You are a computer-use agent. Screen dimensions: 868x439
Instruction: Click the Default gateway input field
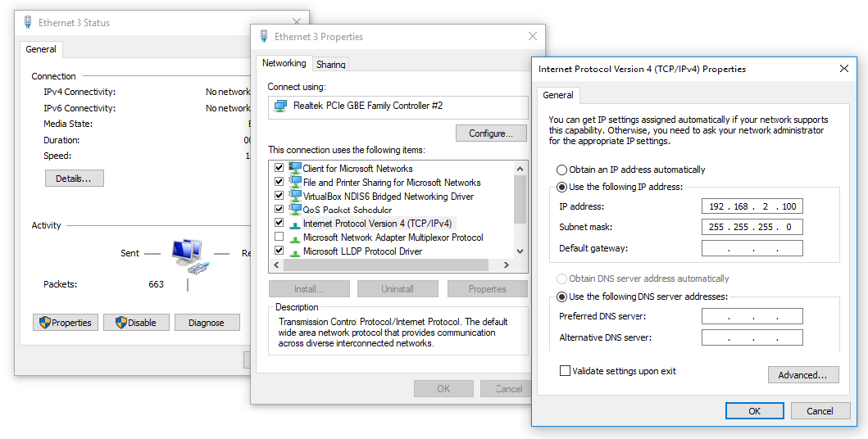click(752, 248)
